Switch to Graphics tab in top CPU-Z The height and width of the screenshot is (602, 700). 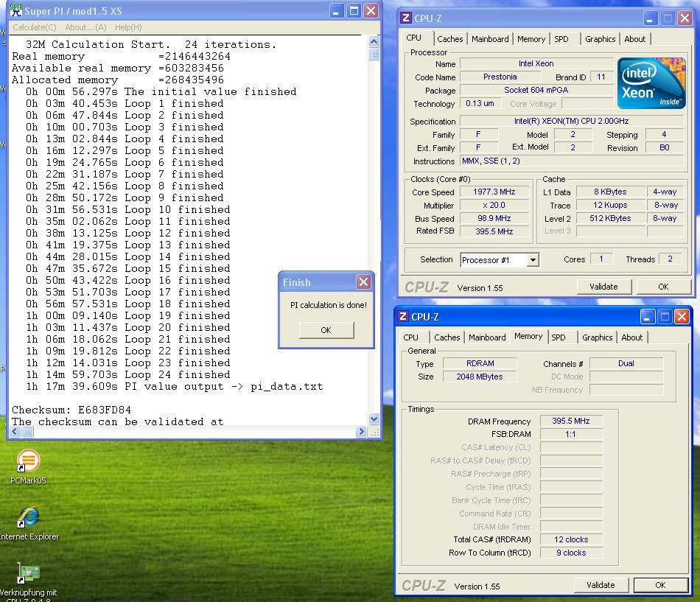point(600,39)
